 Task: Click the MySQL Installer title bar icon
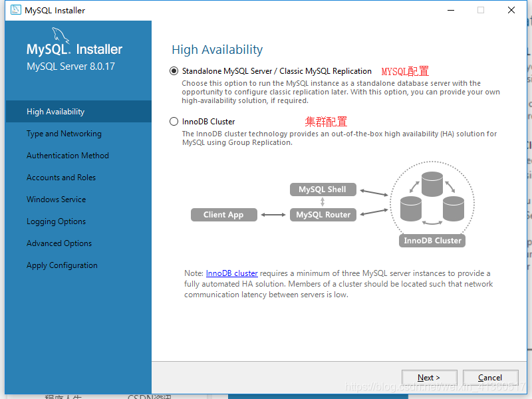coord(15,10)
